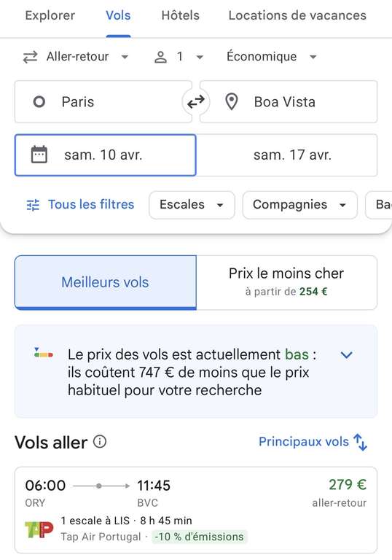Viewport: 392px width, 560px height.
Task: Switch to the Hôtels tab
Action: pos(180,16)
